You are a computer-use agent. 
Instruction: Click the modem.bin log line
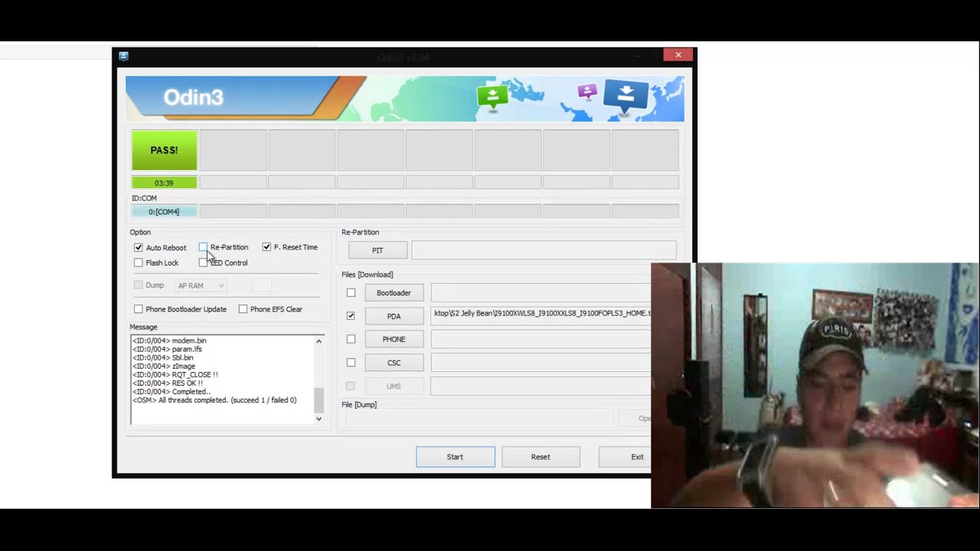[x=169, y=341]
